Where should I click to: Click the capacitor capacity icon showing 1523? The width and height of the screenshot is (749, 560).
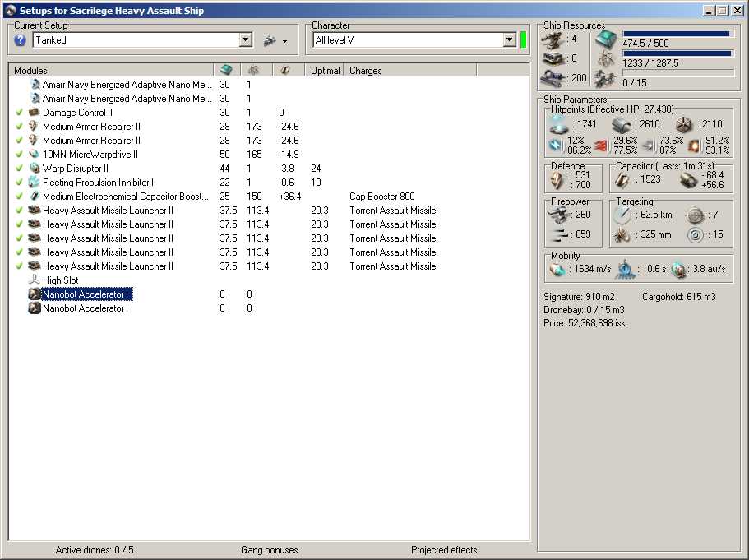tap(622, 180)
